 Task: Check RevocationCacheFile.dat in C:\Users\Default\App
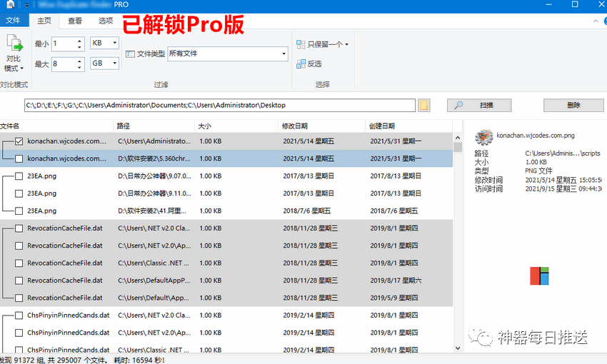coord(19,298)
